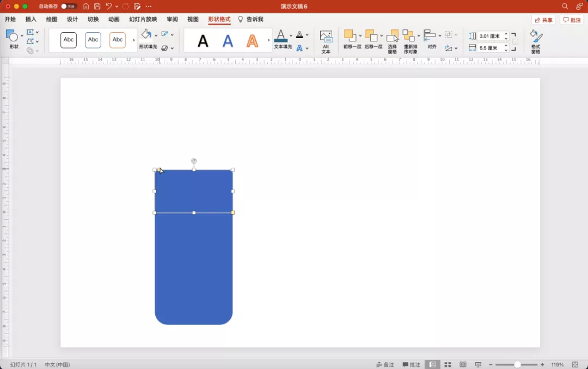Apply the orange outline Abc shape style
Screen dimensions: 588x369
tap(118, 40)
